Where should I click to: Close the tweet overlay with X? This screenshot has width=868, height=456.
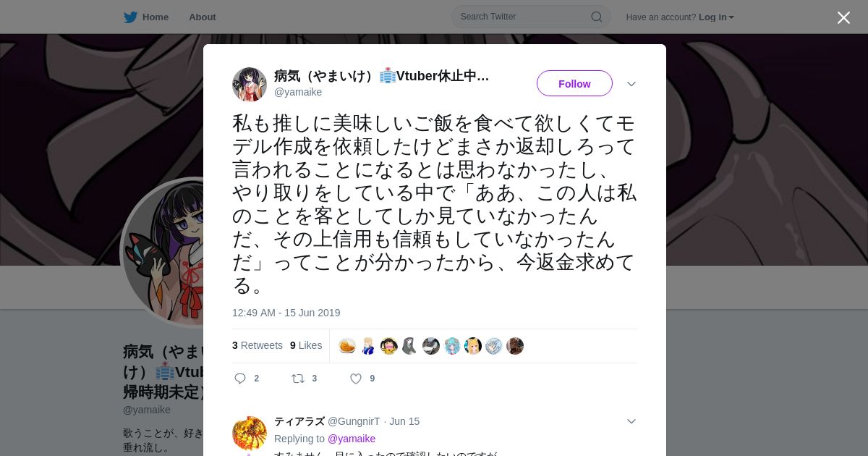point(843,17)
